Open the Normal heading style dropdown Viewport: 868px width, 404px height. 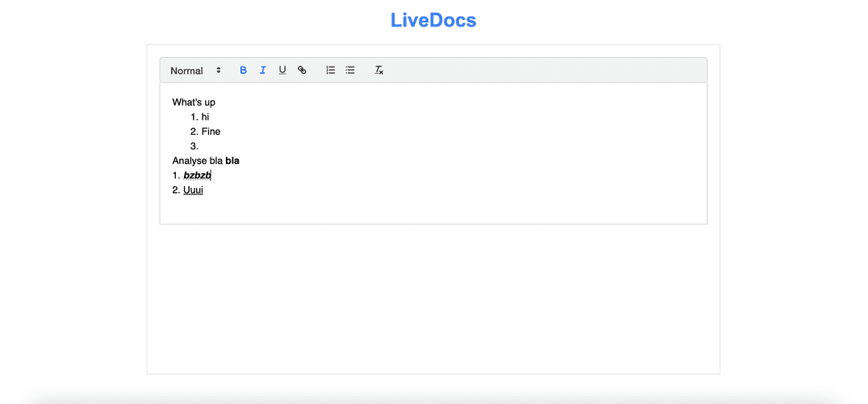point(196,71)
